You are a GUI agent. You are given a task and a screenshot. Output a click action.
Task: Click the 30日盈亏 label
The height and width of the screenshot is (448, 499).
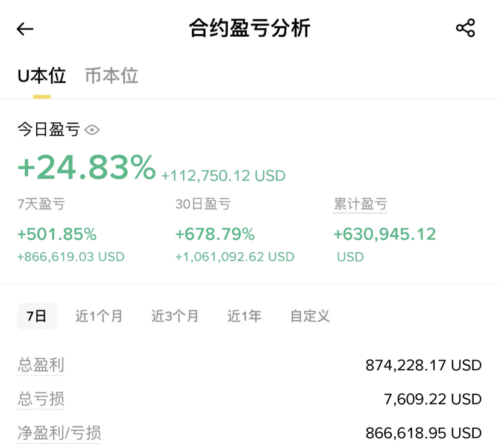tap(203, 204)
